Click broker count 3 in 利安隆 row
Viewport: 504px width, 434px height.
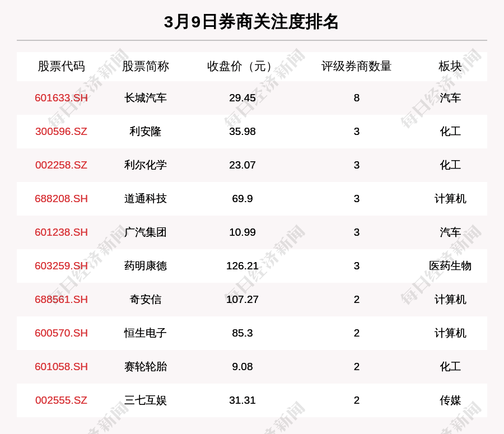[x=357, y=132]
